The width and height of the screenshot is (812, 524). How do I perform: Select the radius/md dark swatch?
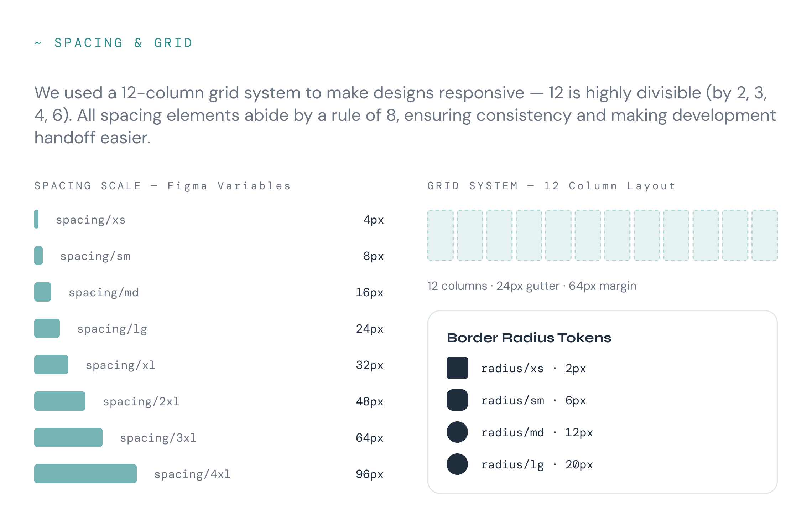point(457,432)
